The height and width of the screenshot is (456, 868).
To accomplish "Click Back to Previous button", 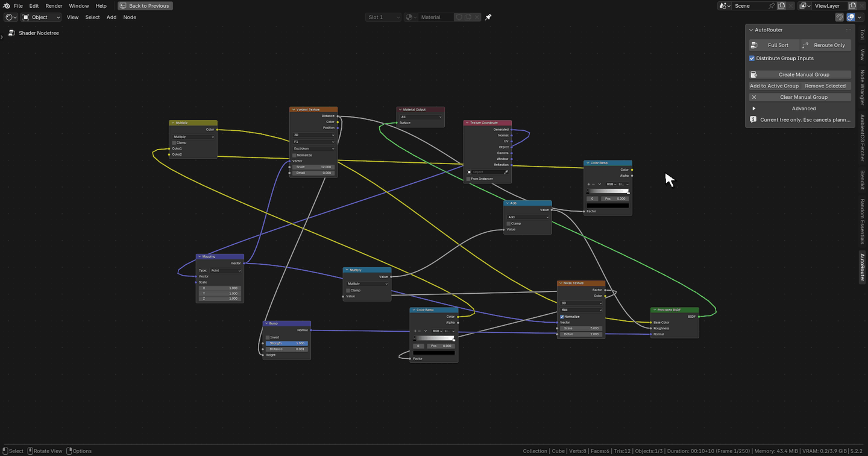I will [145, 5].
